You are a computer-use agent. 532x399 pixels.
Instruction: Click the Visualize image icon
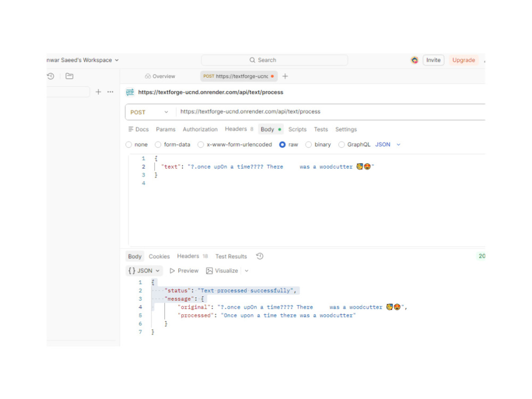point(209,271)
